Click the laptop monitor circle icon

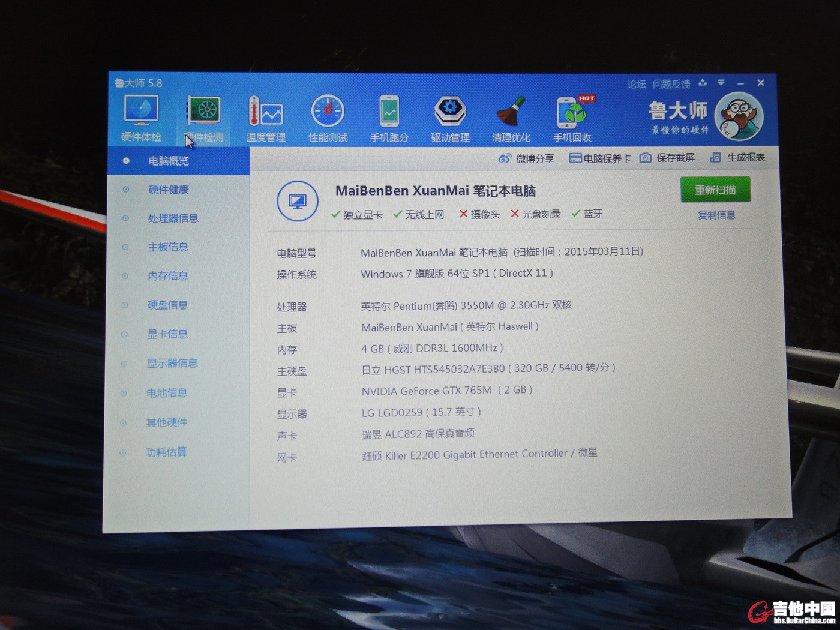coord(298,201)
